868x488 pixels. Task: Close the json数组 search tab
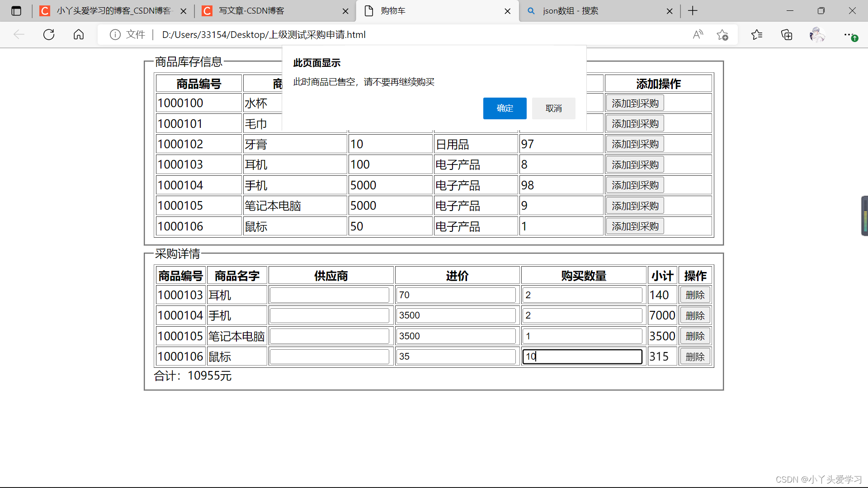point(670,11)
